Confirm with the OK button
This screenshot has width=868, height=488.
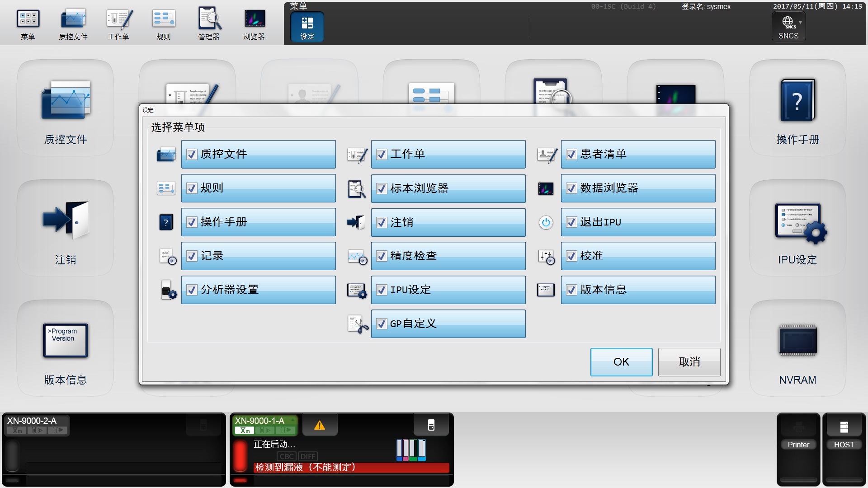pos(621,362)
